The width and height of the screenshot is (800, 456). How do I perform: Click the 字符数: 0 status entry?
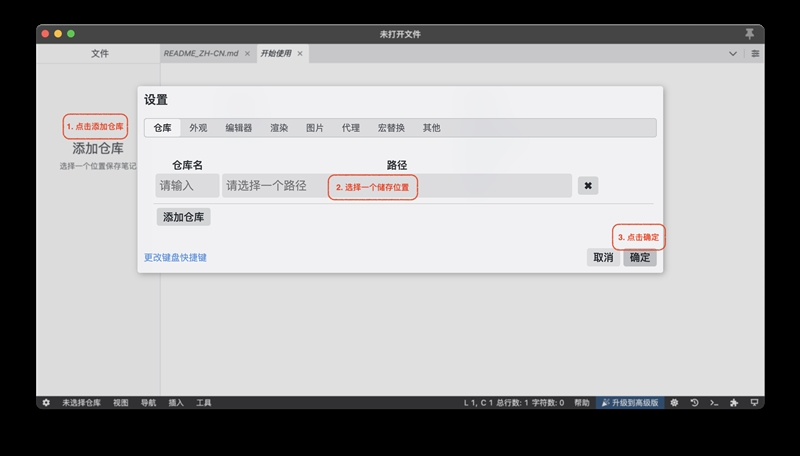pyautogui.click(x=548, y=403)
